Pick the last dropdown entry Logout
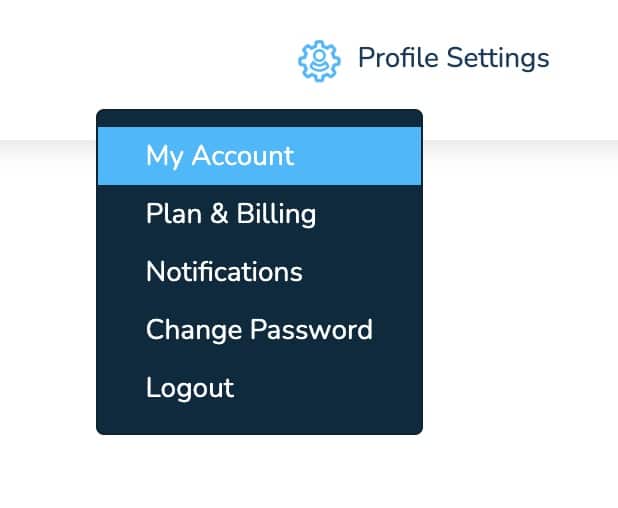 pyautogui.click(x=259, y=388)
